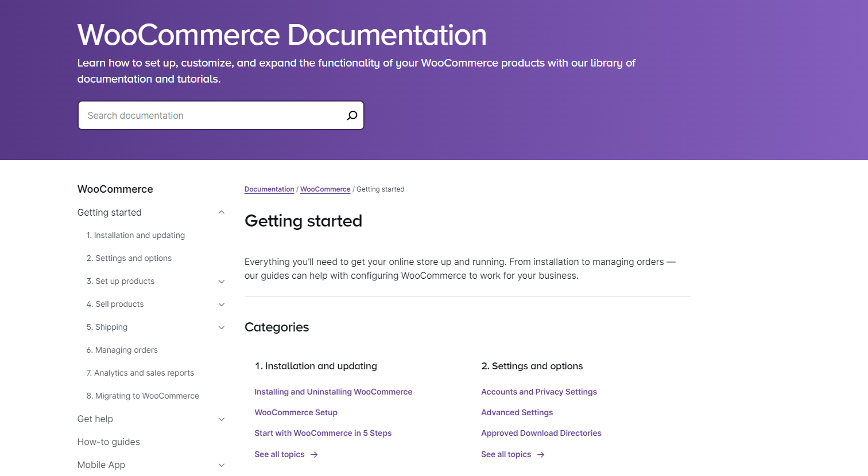868x476 pixels.
Task: Click Getting started breadcrumb text
Action: tap(381, 189)
